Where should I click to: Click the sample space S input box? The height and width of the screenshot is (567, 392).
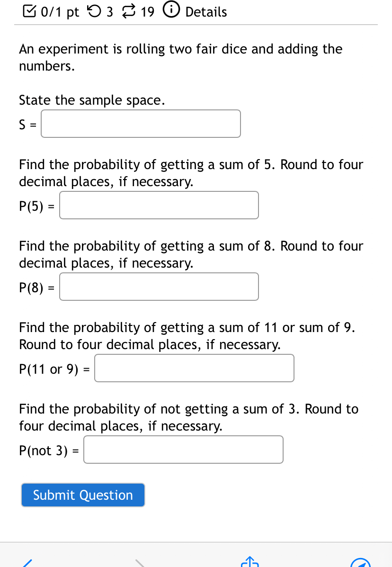point(140,123)
